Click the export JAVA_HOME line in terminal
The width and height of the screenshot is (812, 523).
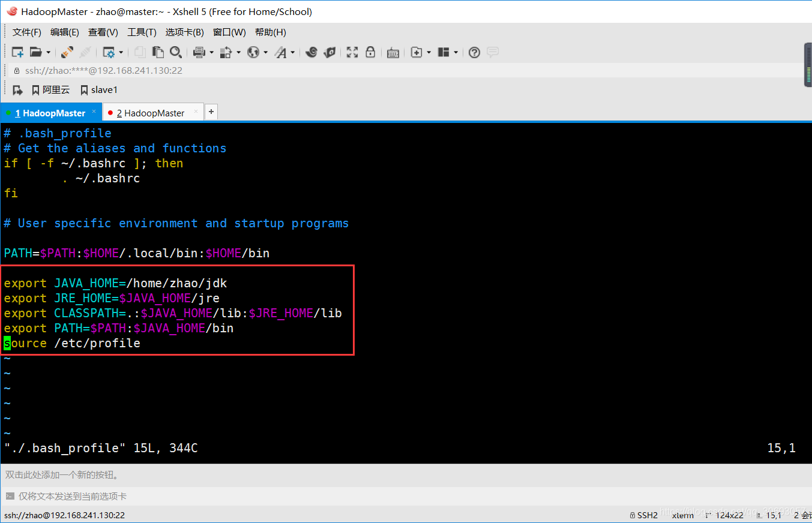(115, 283)
